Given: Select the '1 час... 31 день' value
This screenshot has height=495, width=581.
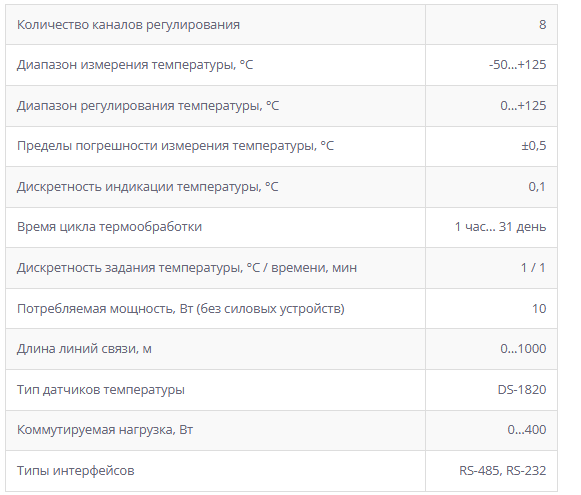Looking at the screenshot, I should (x=500, y=227).
